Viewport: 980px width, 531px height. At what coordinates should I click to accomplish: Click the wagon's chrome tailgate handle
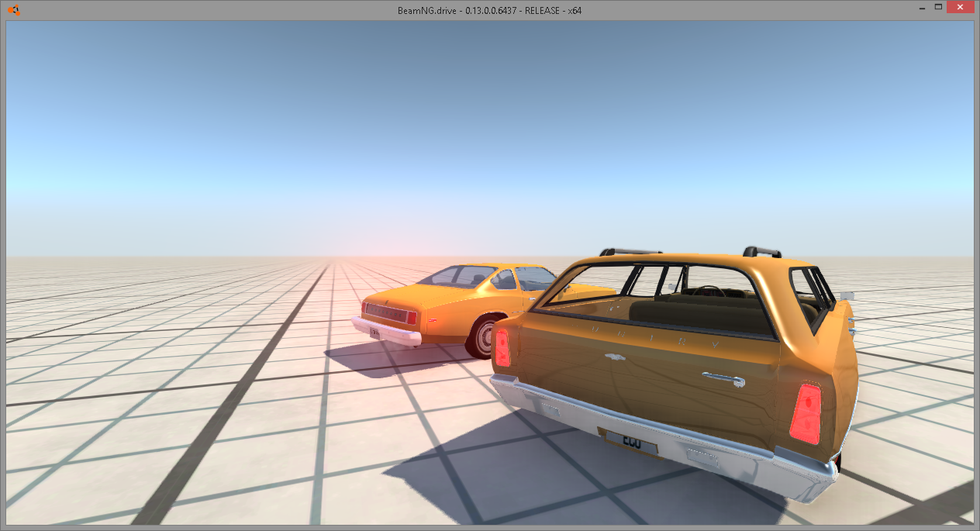click(x=724, y=378)
